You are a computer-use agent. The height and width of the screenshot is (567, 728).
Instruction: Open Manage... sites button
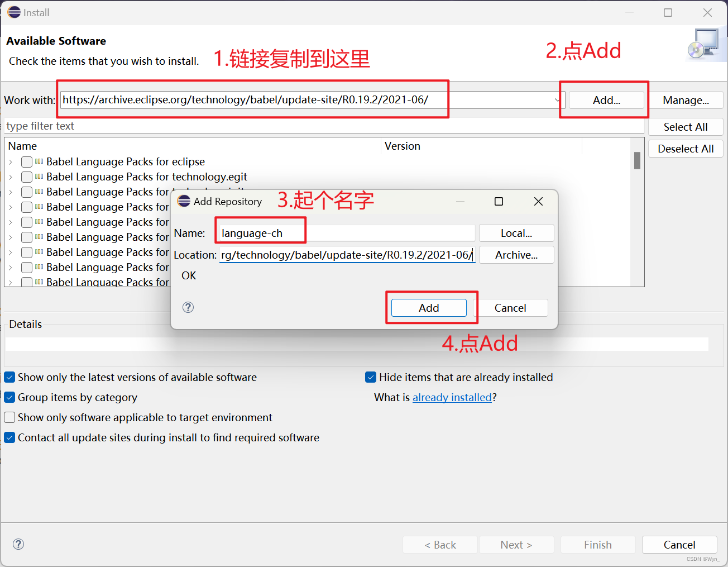click(686, 100)
